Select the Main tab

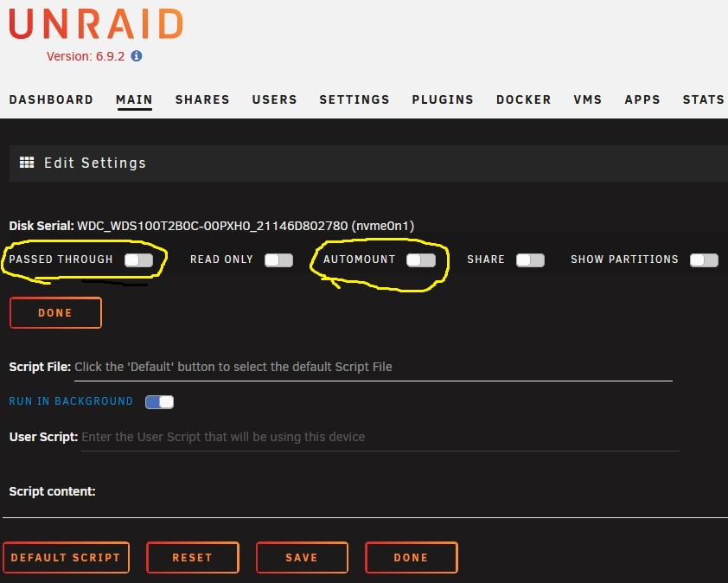[134, 99]
